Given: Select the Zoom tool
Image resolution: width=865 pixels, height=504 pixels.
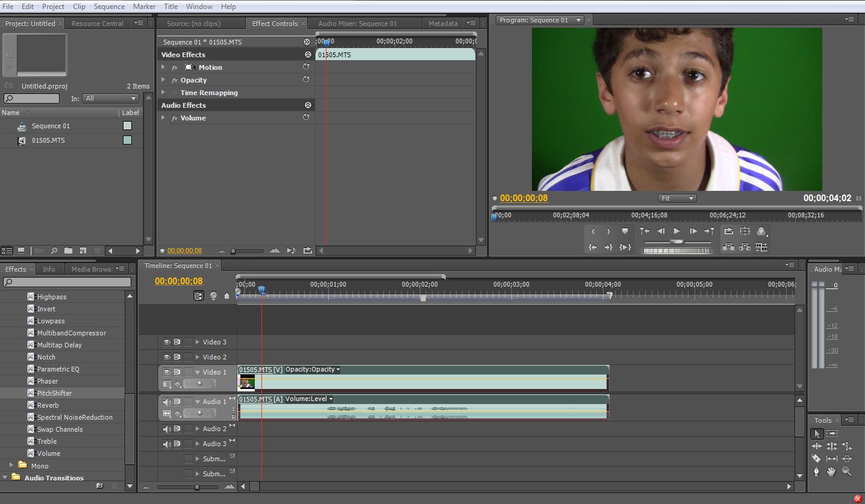Looking at the screenshot, I should (846, 471).
